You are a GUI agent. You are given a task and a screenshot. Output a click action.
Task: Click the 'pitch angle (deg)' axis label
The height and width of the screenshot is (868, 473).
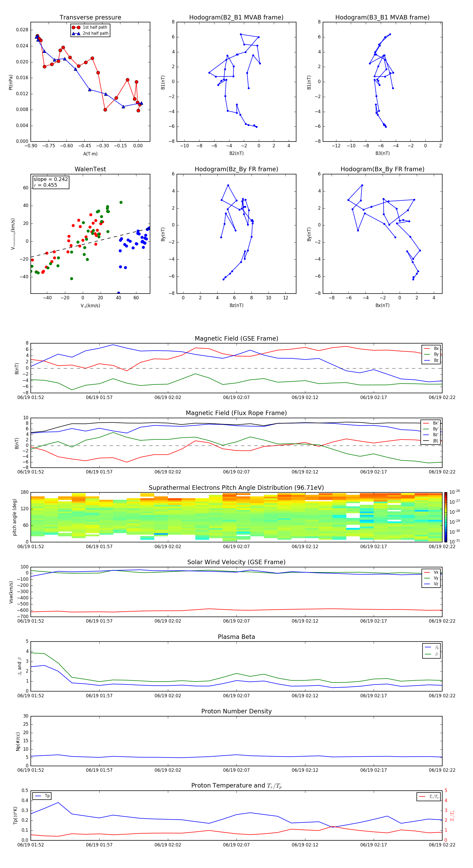click(x=14, y=517)
